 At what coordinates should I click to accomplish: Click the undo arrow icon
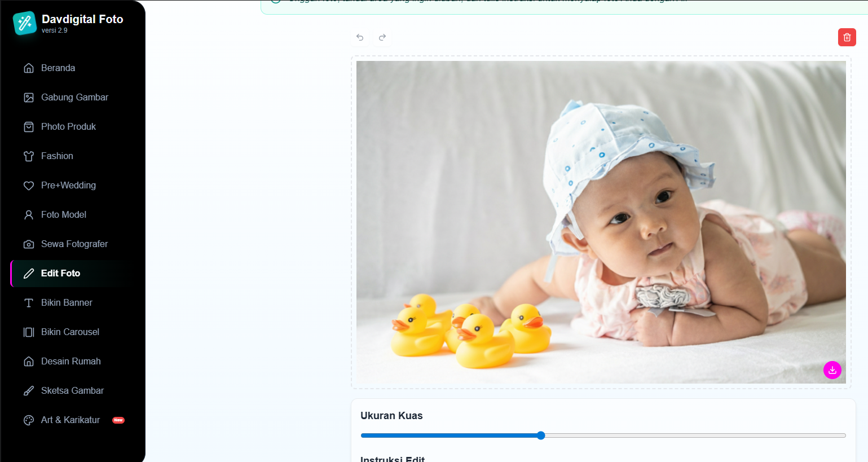pos(360,37)
